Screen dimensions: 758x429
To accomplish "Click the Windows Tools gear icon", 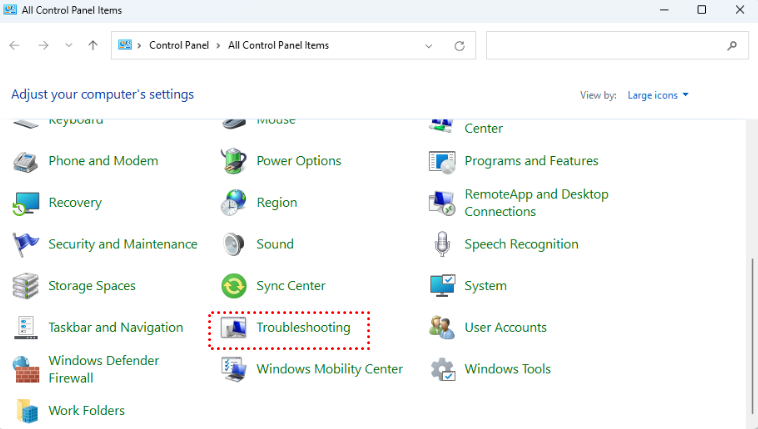I will pos(442,369).
